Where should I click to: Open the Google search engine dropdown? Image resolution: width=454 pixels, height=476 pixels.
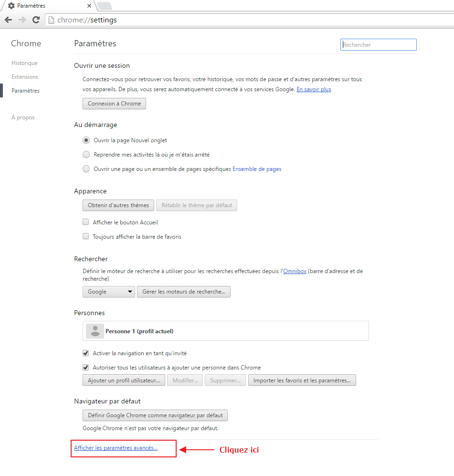109,292
